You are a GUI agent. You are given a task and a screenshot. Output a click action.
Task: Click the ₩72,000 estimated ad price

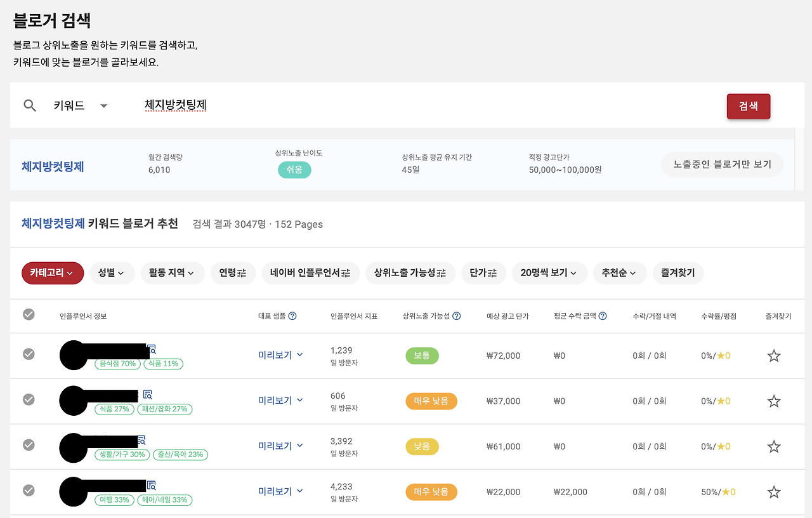[x=503, y=356]
